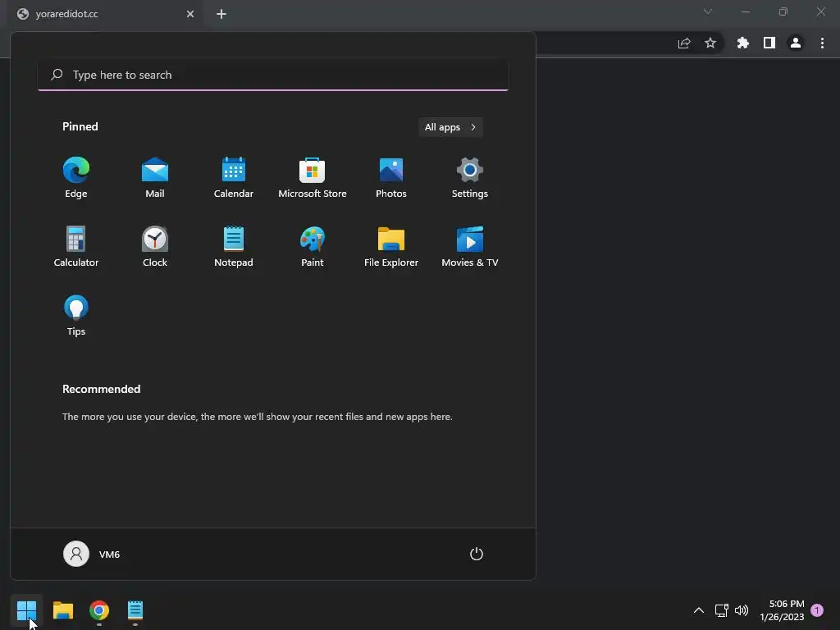Screen dimensions: 840x630
Task: Launch the Photos app
Action: tap(391, 178)
